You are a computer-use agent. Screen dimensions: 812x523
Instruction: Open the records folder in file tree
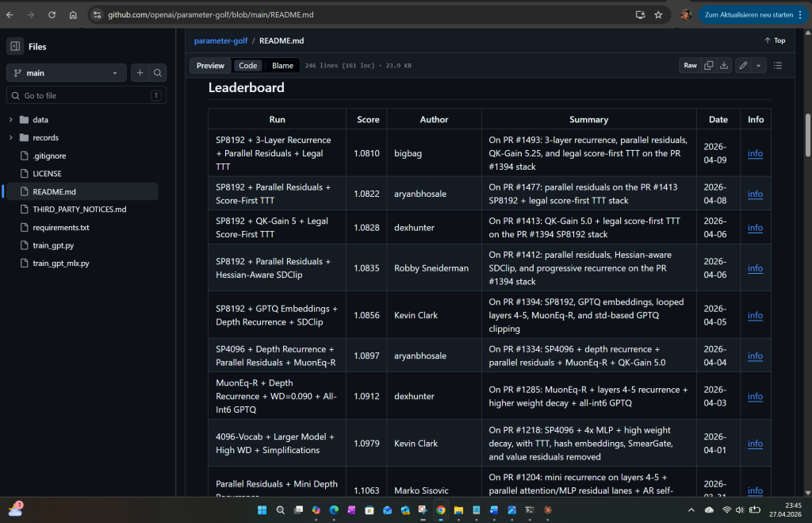[x=45, y=137]
